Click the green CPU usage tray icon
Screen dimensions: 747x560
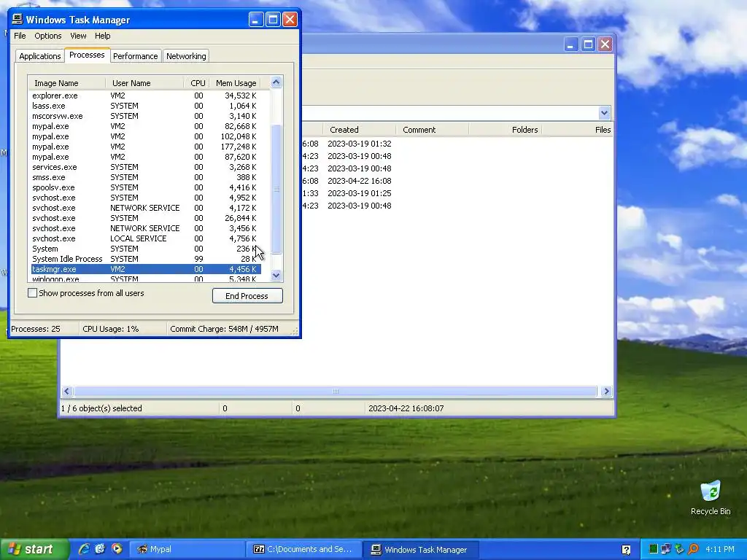653,549
